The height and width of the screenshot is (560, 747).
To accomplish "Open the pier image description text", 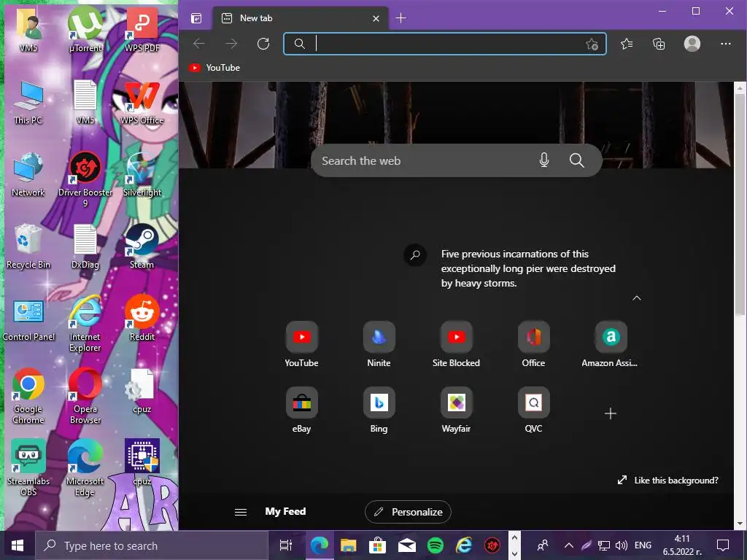I will pos(528,268).
